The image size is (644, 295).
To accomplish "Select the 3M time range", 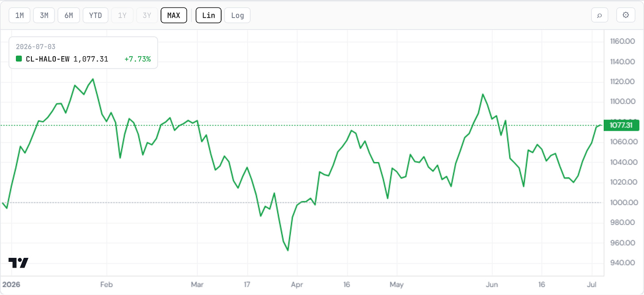I will 44,15.
